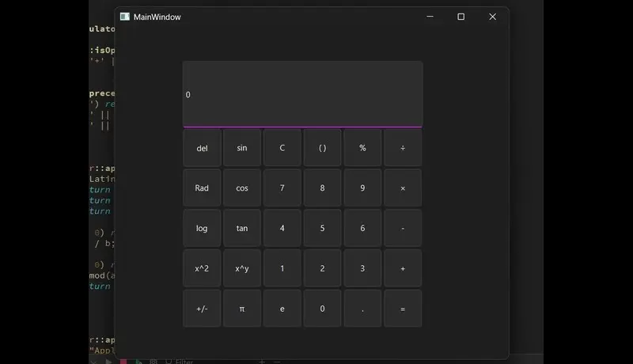Tap digit 6 on keypad
Screen dimensions: 633x364
pos(362,228)
